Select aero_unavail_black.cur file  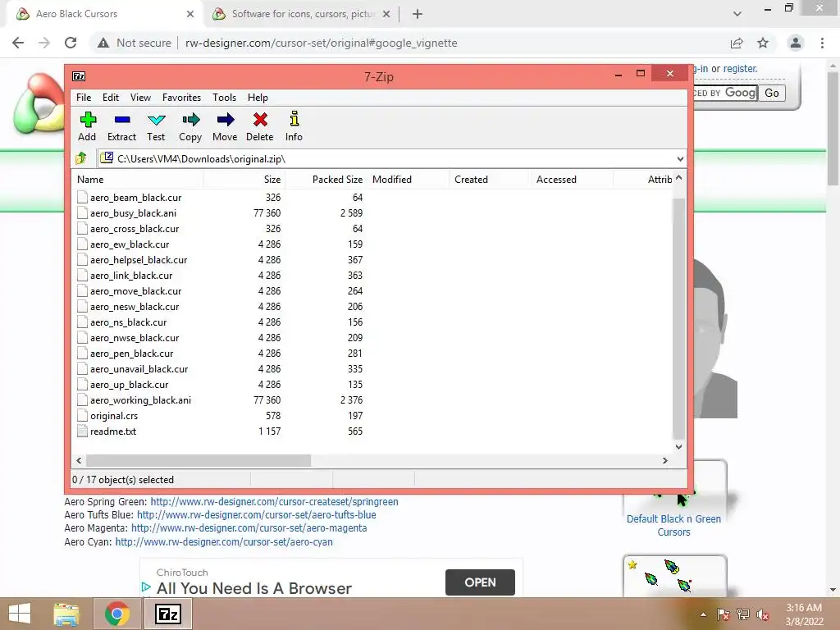pyautogui.click(x=139, y=368)
